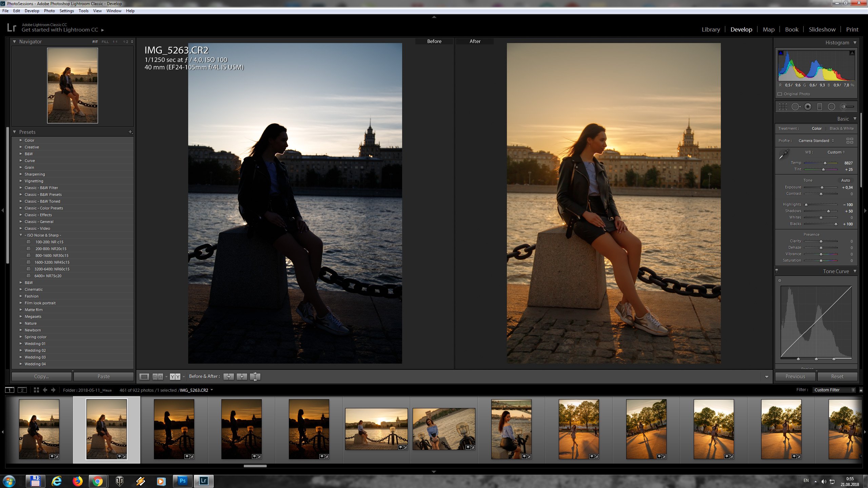
Task: Toggle the Before and After YY view
Action: pos(174,376)
